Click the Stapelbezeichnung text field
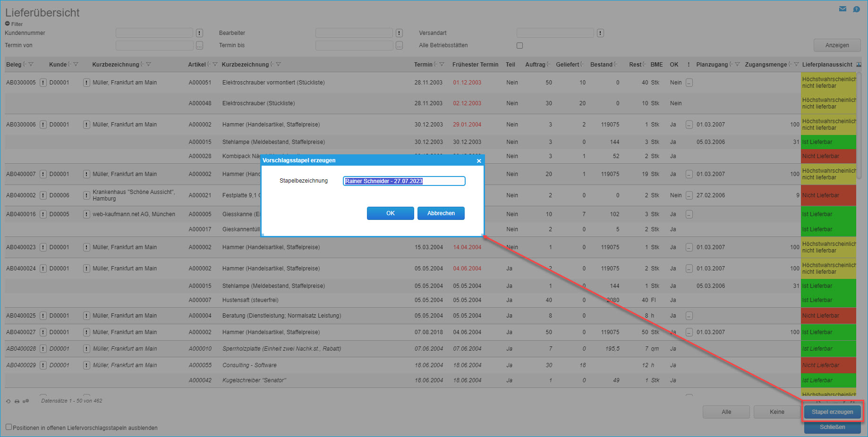 click(x=404, y=181)
